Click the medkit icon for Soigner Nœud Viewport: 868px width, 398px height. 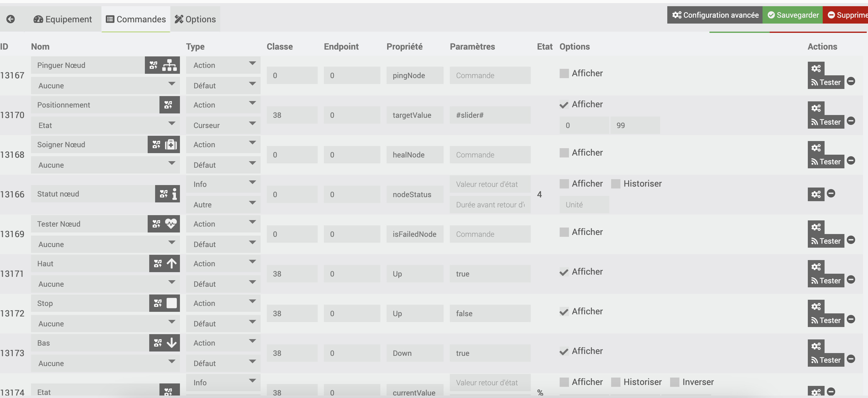pyautogui.click(x=171, y=145)
